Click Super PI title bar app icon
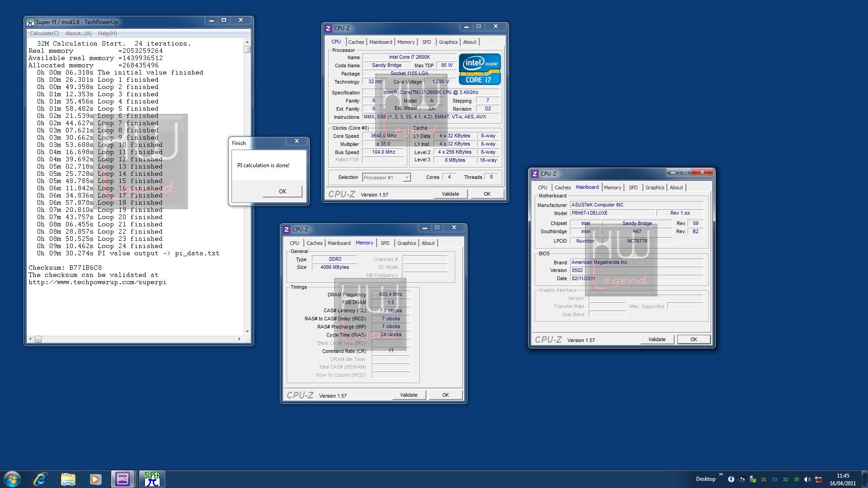This screenshot has height=488, width=868. pos(30,21)
